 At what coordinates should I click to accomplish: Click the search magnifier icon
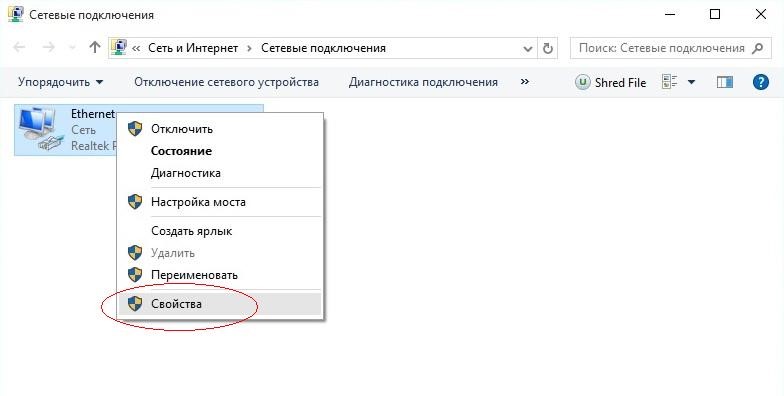coord(757,48)
